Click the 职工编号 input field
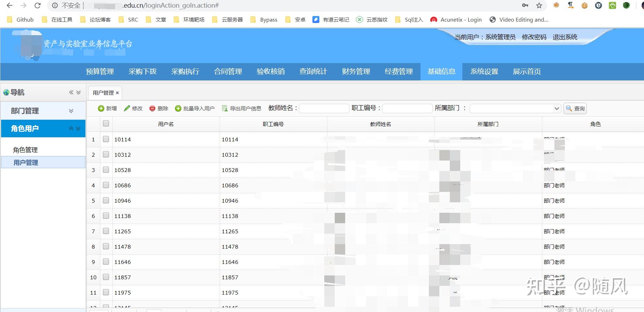The height and width of the screenshot is (312, 644). pyautogui.click(x=407, y=108)
